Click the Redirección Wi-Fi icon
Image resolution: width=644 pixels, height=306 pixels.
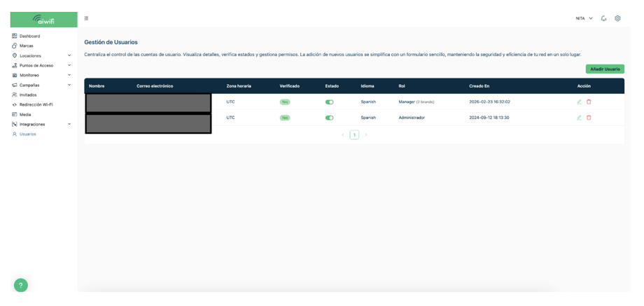[15, 105]
